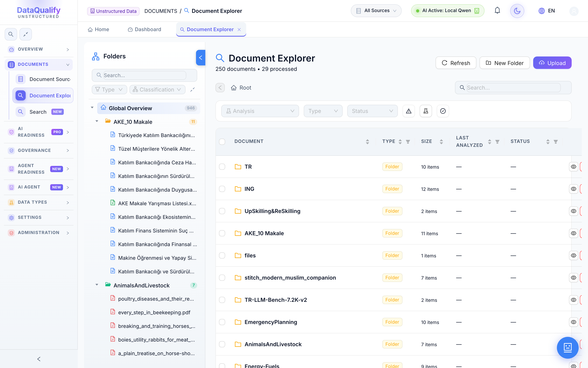Check the AKE_10 Makale row checkbox
The image size is (588, 368).
[x=222, y=233]
